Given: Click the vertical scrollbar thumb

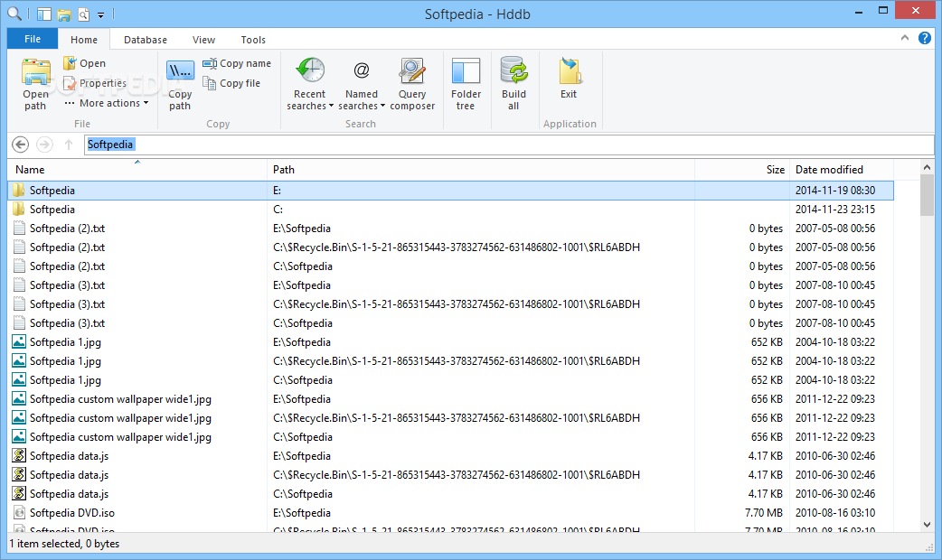Looking at the screenshot, I should 927,195.
